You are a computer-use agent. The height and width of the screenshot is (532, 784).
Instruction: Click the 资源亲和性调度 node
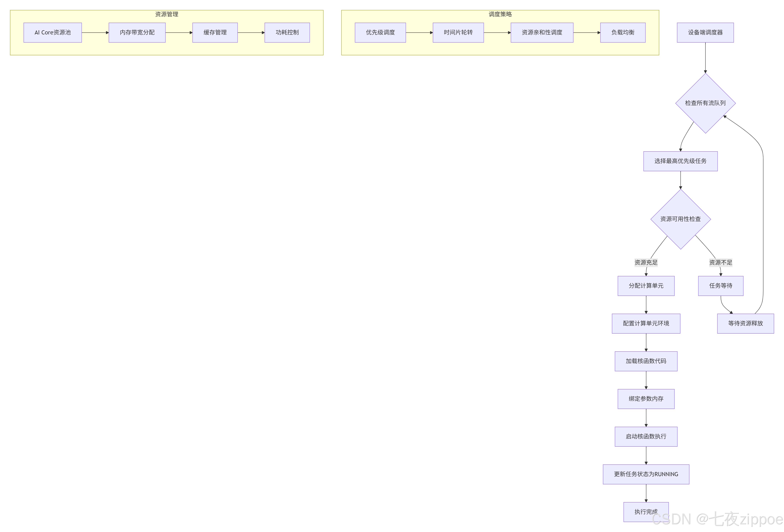pos(542,33)
